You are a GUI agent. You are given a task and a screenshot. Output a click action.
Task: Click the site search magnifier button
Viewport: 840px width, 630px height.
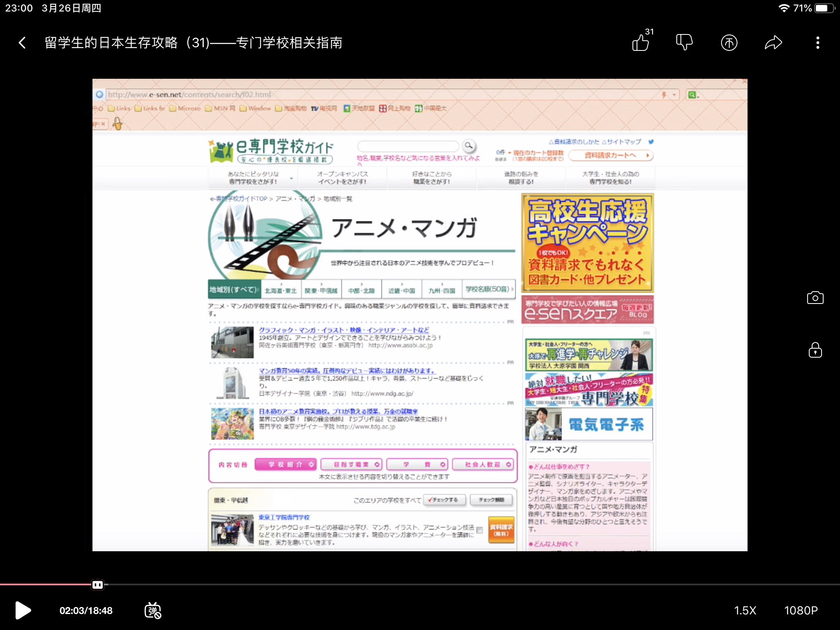[x=468, y=146]
